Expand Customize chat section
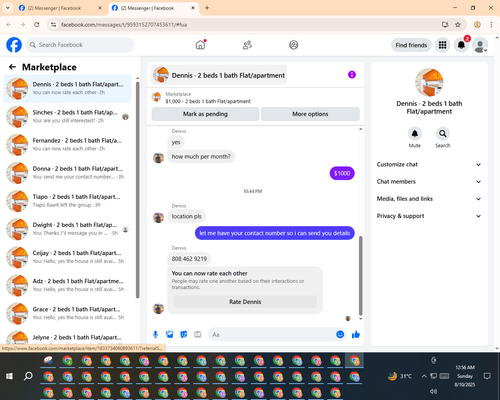 429,164
